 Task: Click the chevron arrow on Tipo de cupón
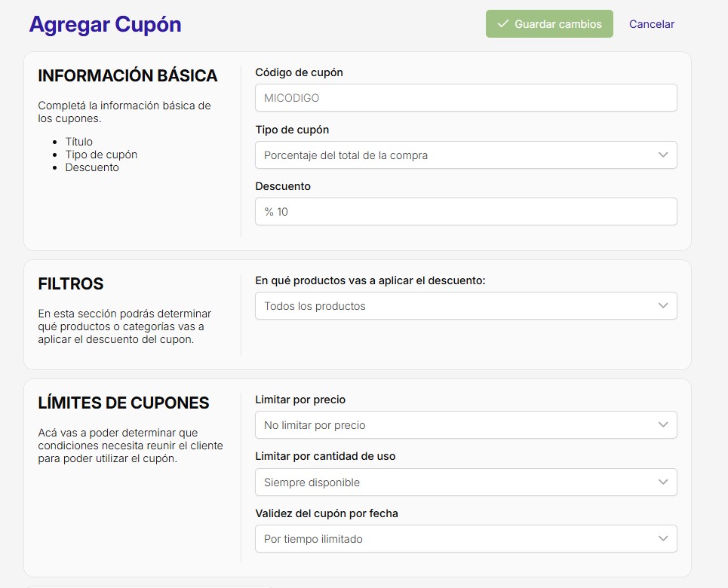(x=663, y=155)
